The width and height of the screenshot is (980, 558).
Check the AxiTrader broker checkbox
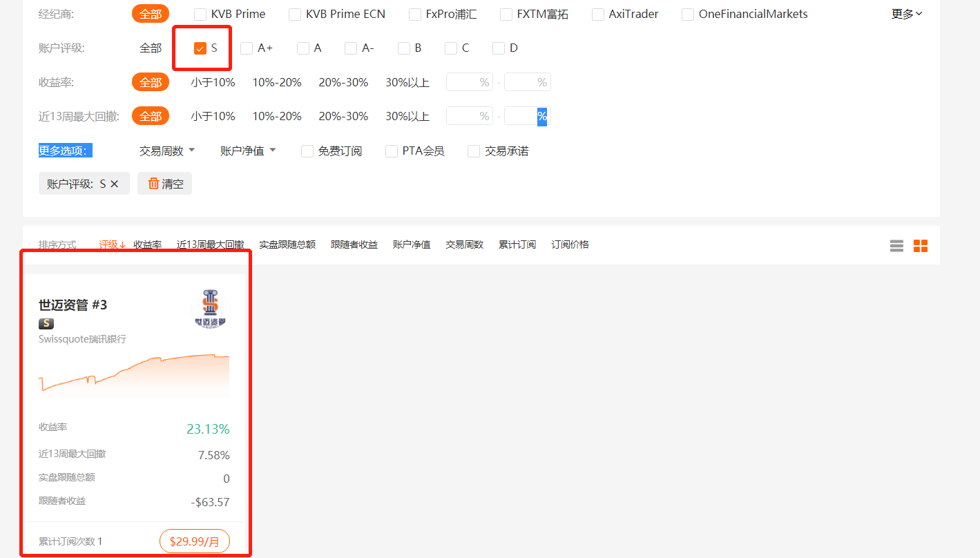pyautogui.click(x=598, y=15)
